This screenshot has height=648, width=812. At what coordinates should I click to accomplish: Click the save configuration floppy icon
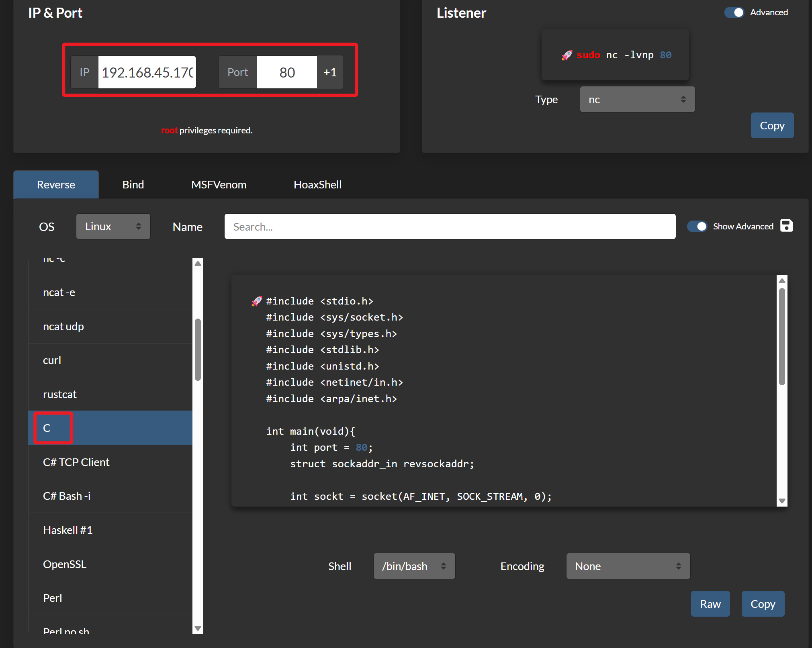786,226
